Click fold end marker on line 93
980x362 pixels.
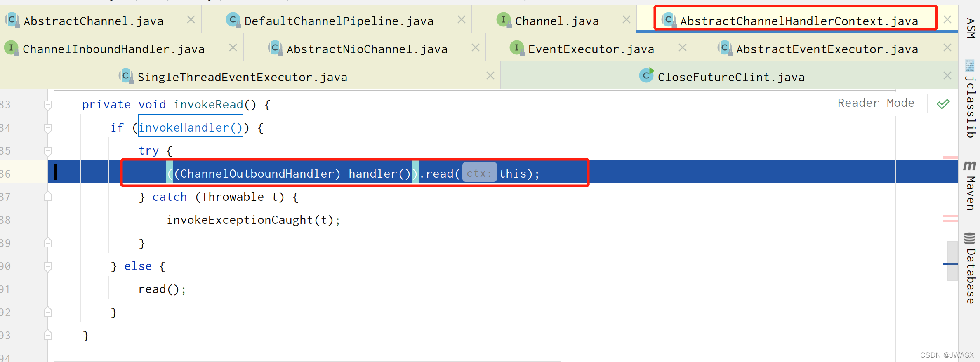coord(48,335)
